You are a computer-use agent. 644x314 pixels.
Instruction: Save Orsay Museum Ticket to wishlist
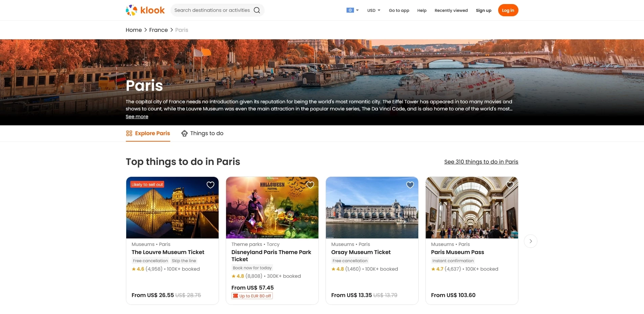[x=410, y=185]
